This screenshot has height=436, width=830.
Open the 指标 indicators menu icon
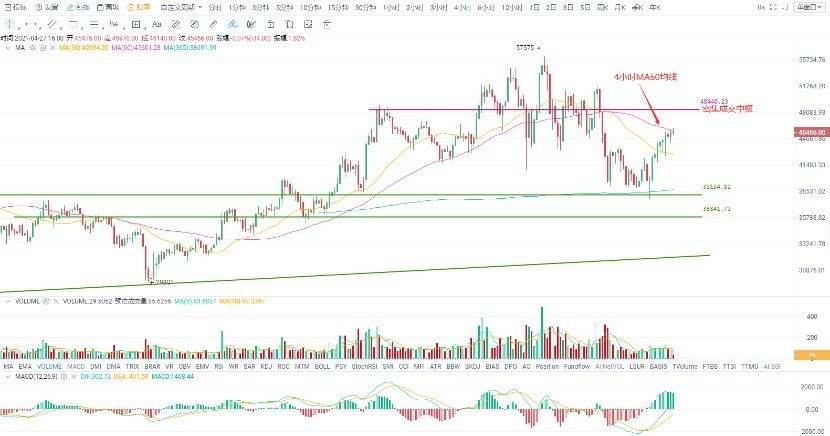pyautogui.click(x=7, y=7)
